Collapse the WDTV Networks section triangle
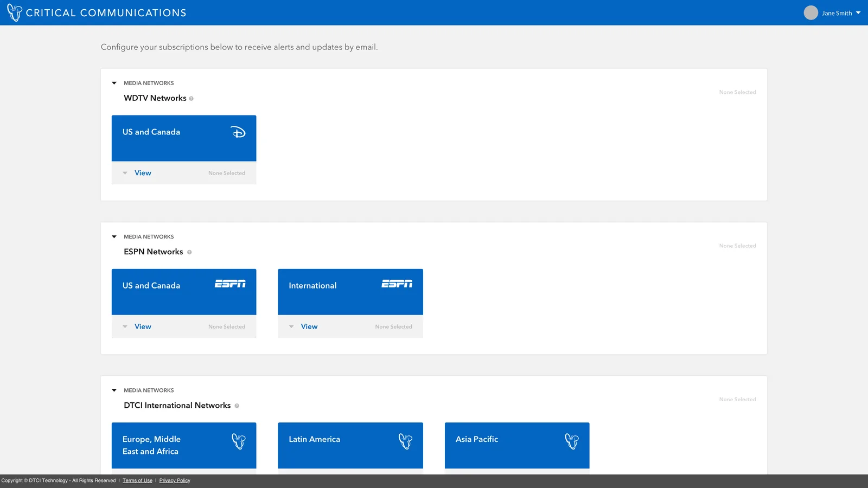The width and height of the screenshot is (868, 488). pos(114,84)
